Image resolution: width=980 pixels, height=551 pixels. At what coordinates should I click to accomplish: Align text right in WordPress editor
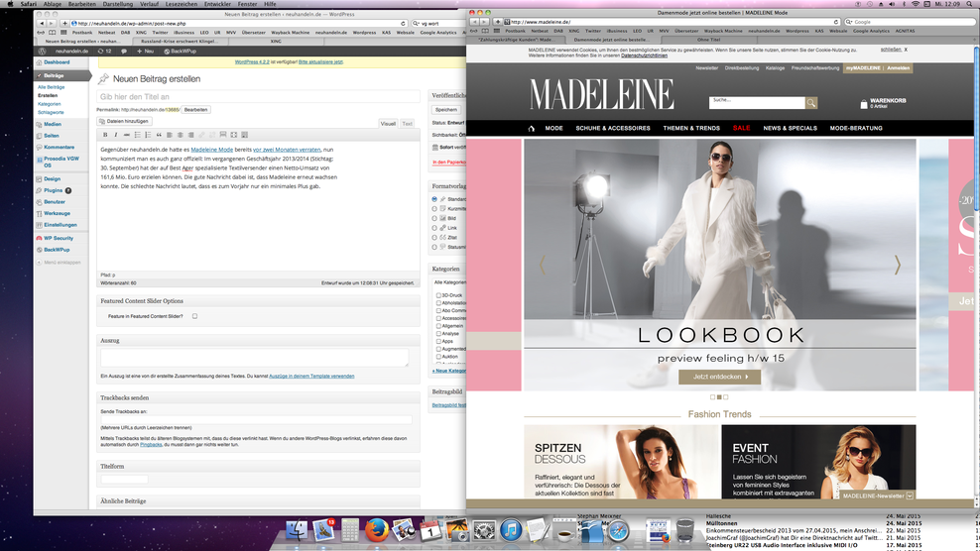pos(190,135)
